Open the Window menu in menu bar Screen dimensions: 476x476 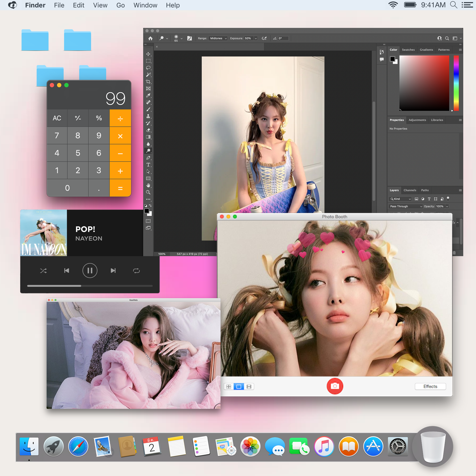(145, 5)
